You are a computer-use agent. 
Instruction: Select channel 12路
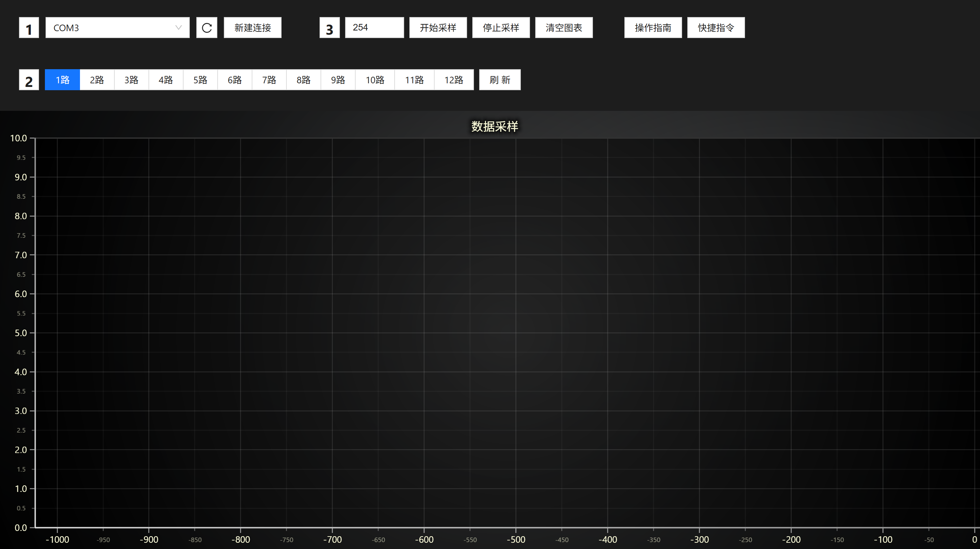tap(454, 80)
